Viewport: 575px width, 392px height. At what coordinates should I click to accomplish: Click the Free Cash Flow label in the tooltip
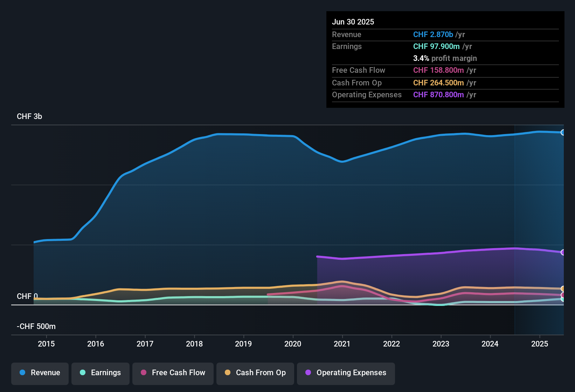(359, 70)
